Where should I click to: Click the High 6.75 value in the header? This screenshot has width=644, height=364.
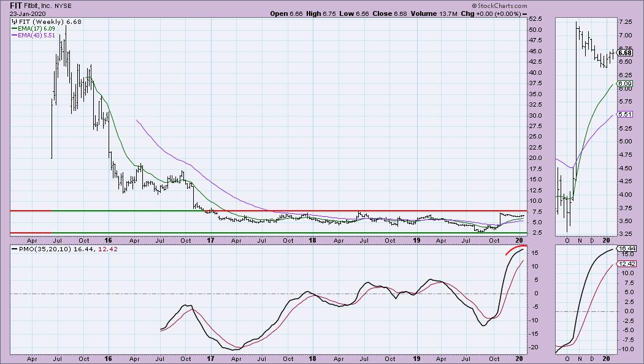coord(321,13)
